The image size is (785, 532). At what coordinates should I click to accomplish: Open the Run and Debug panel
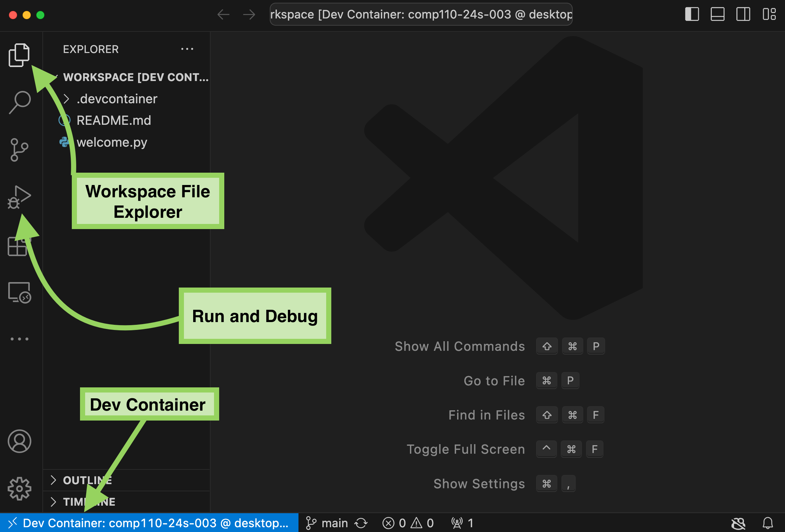point(19,197)
